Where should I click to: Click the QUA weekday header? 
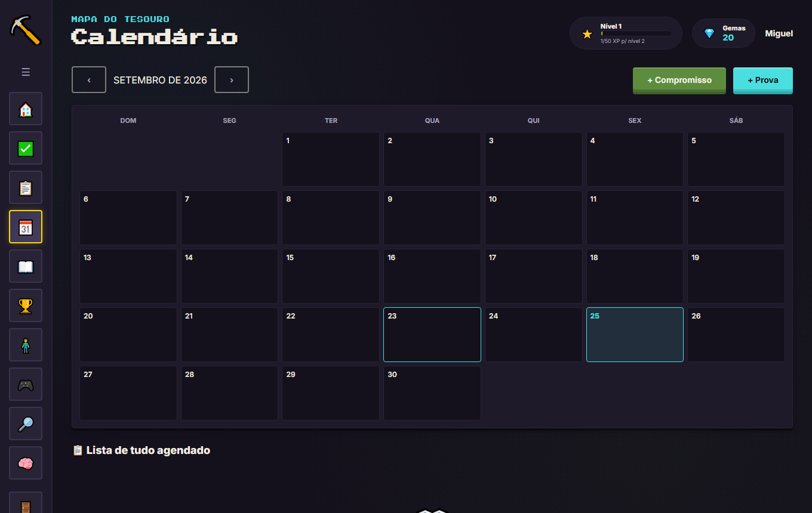pos(432,120)
